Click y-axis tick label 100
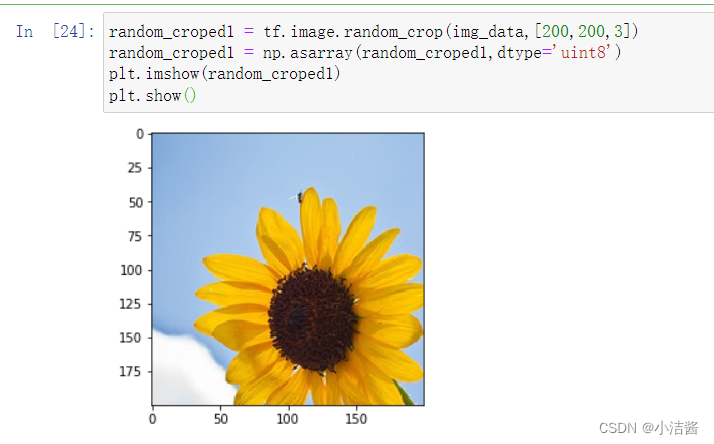The height and width of the screenshot is (444, 714). point(131,270)
